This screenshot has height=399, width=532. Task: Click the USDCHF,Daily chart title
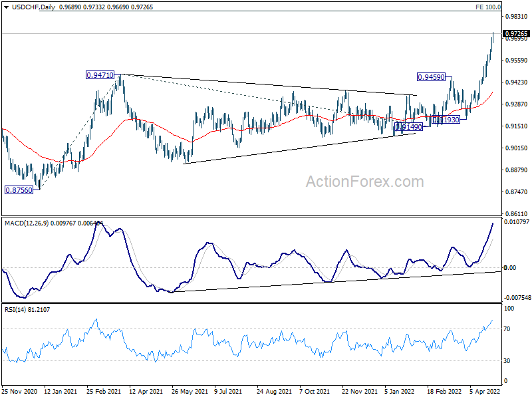pos(34,7)
